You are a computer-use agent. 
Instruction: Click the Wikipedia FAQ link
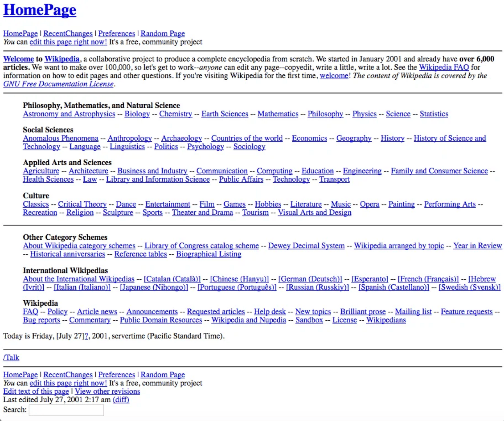point(444,67)
